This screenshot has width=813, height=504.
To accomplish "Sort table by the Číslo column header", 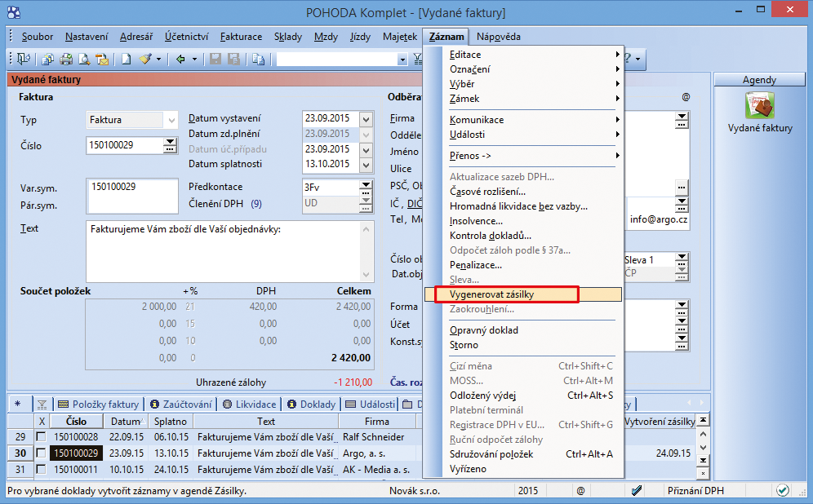I will (76, 421).
